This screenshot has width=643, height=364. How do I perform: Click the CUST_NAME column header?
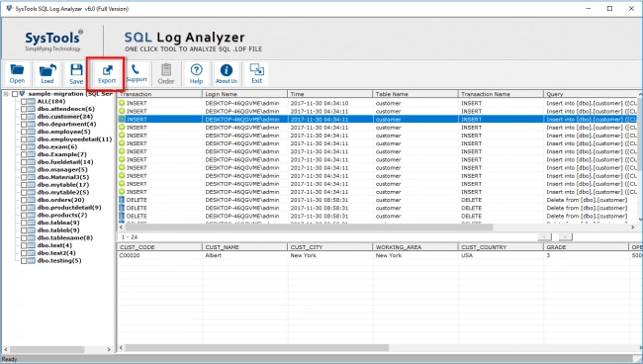244,247
